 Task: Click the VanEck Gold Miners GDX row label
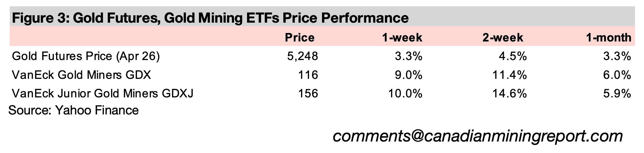pyautogui.click(x=81, y=75)
